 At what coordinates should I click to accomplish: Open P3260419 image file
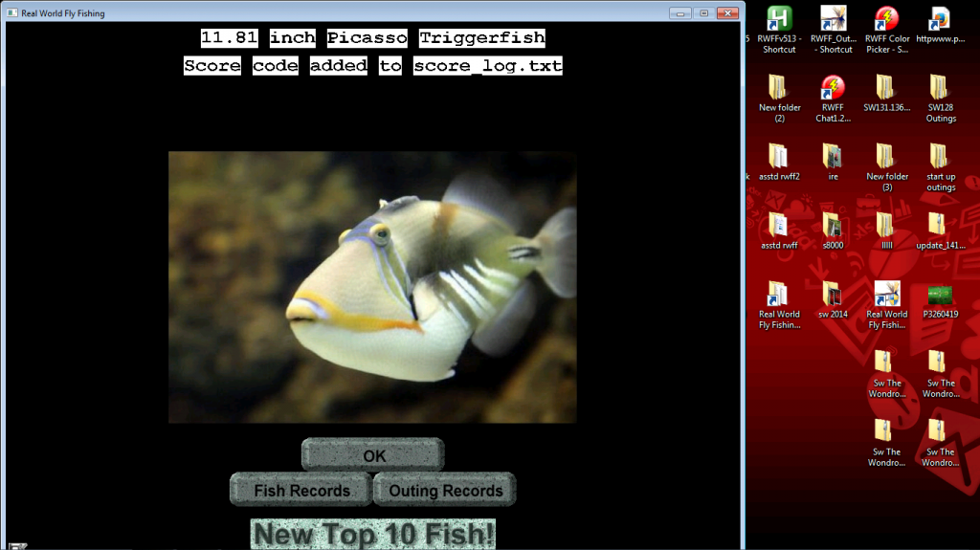click(940, 301)
